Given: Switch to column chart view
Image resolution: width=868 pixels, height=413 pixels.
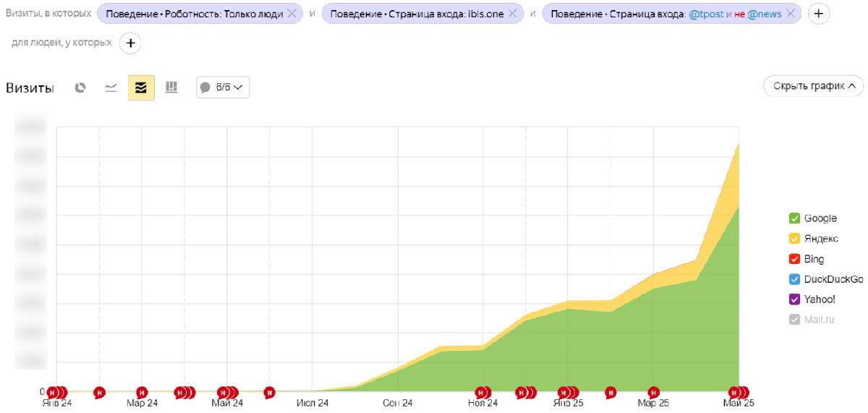Looking at the screenshot, I should coord(171,88).
